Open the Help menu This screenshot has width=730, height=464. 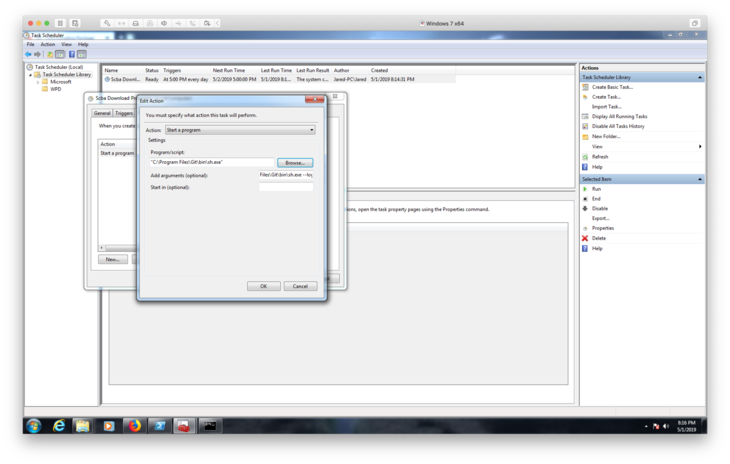(83, 44)
